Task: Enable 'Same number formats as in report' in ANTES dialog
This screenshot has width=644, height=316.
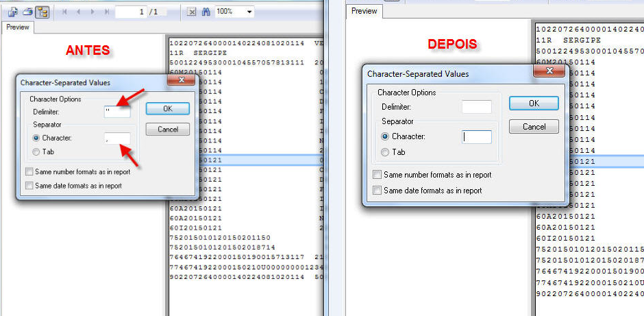Action: (x=29, y=171)
